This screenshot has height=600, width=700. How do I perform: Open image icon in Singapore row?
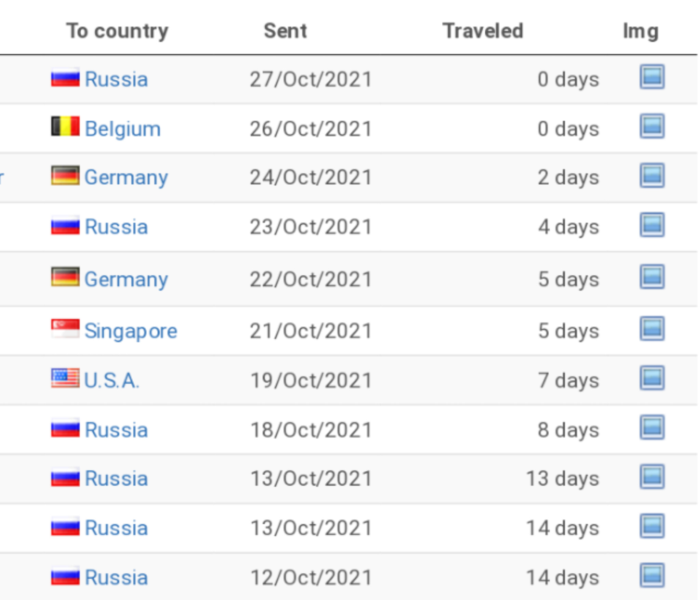pos(652,329)
